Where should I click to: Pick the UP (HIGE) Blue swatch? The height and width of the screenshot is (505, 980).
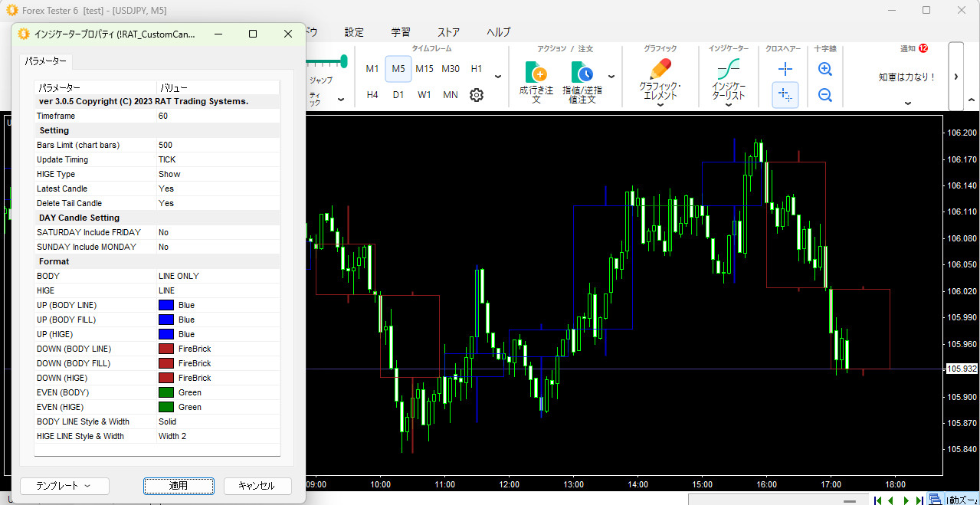(166, 334)
